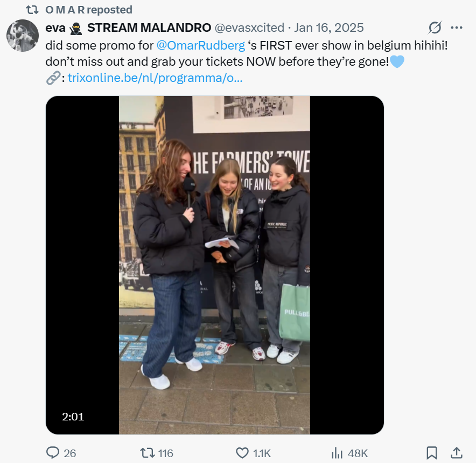Like the tweet with the heart icon
476x463 pixels.
click(x=242, y=453)
